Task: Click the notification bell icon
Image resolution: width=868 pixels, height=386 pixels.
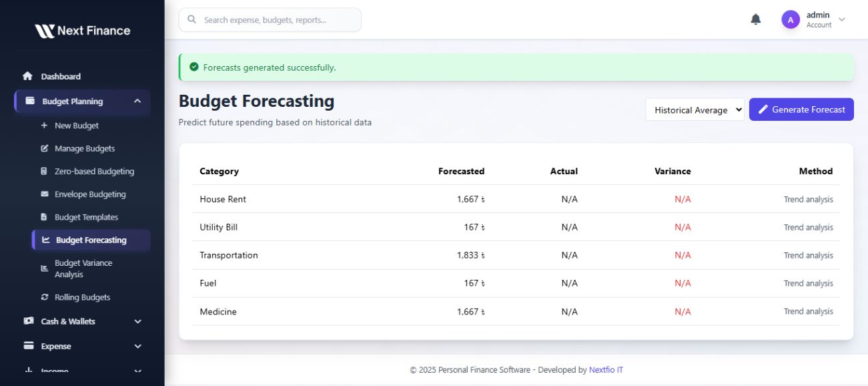Action: click(x=756, y=19)
